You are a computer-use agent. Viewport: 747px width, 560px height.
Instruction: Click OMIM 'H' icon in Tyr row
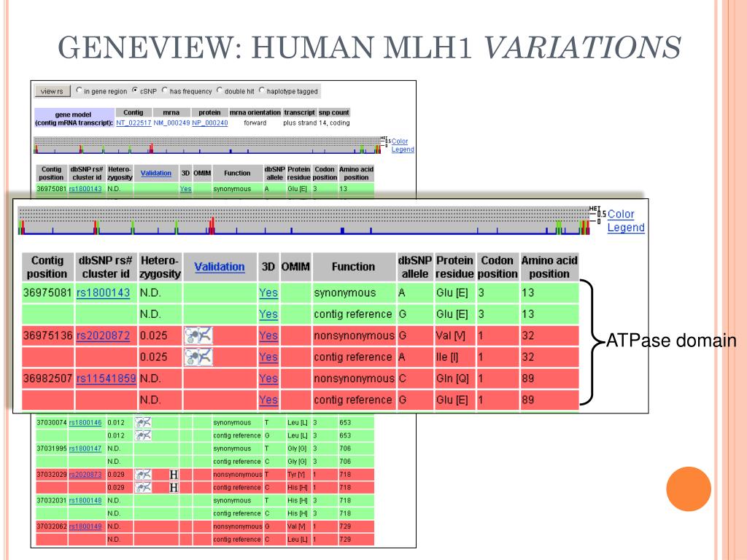tap(174, 475)
